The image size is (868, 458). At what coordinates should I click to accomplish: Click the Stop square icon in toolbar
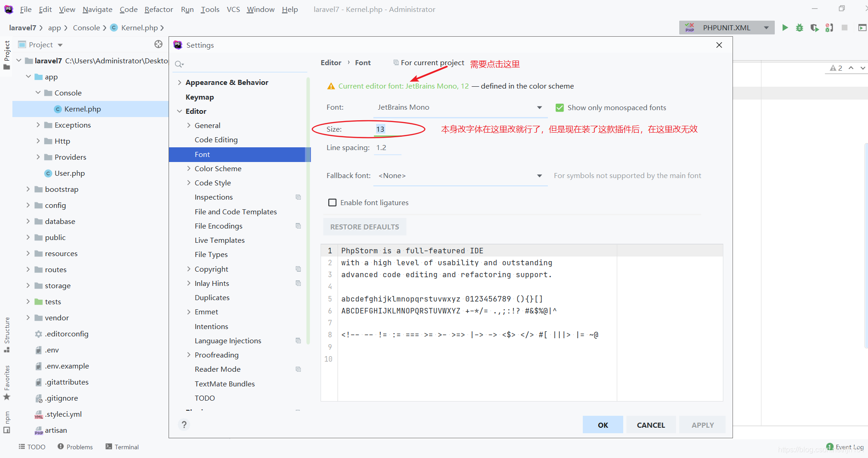[x=844, y=28]
